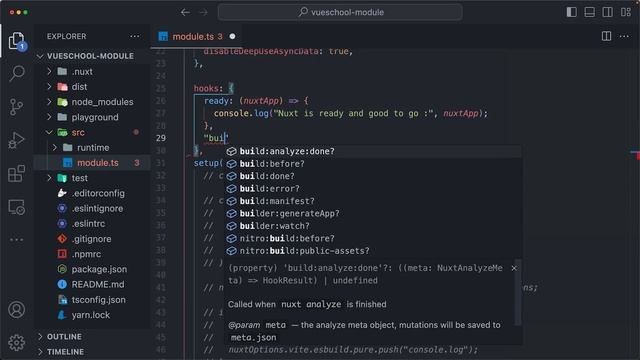
Task: Expand the playground folder
Action: coord(49,117)
